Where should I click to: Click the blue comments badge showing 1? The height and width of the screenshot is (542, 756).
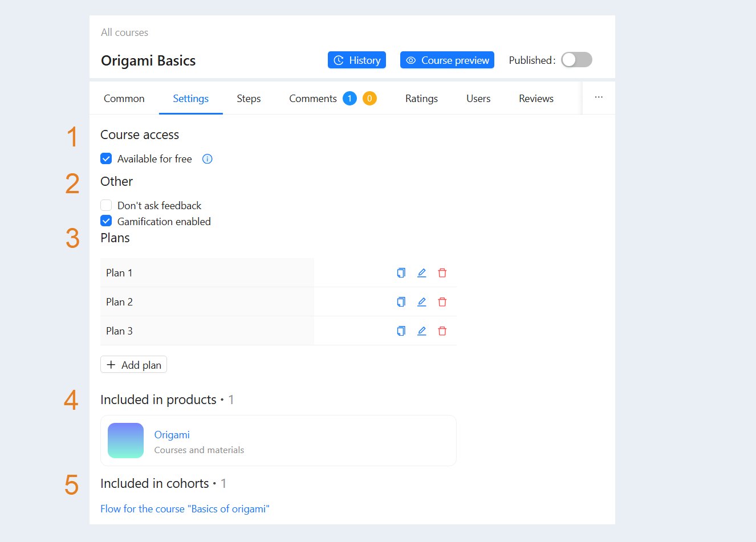[x=350, y=99]
